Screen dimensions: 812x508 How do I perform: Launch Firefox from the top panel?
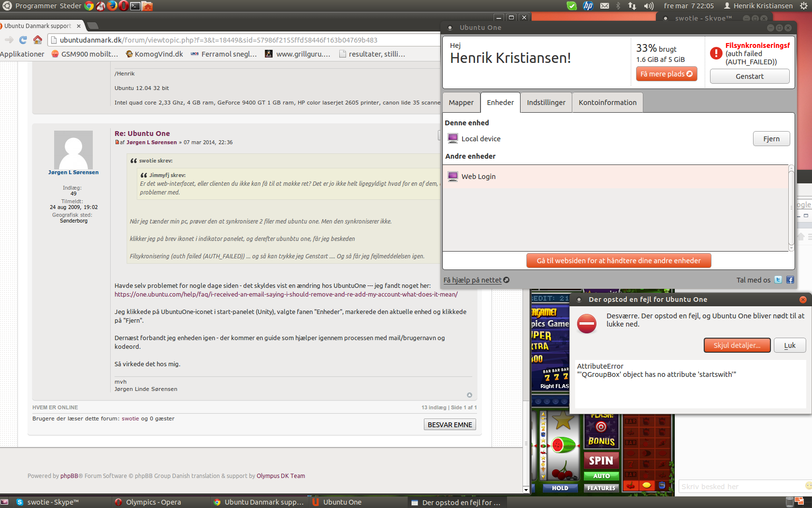(112, 6)
